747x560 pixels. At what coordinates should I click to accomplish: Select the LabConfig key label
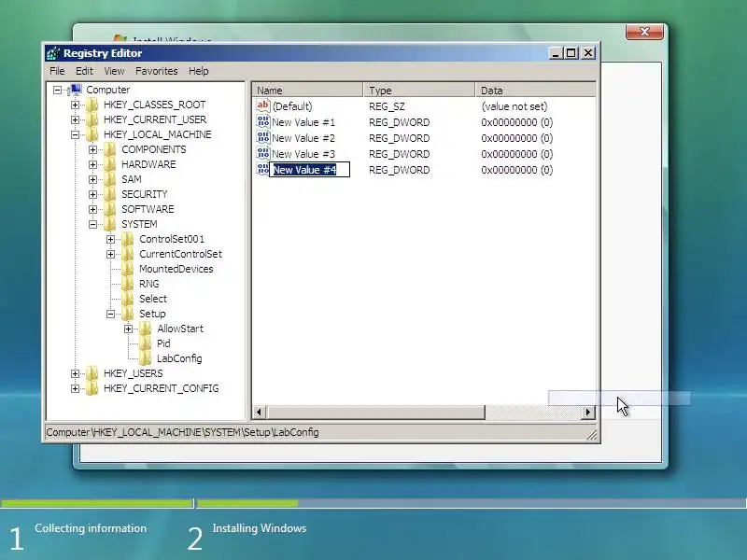click(179, 358)
